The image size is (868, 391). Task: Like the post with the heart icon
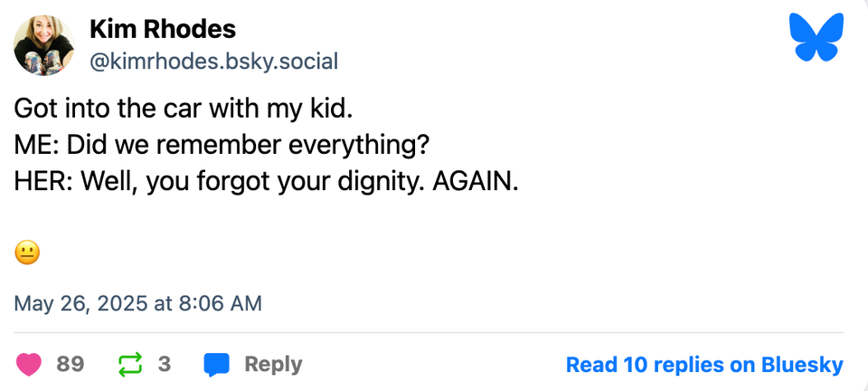pyautogui.click(x=29, y=365)
